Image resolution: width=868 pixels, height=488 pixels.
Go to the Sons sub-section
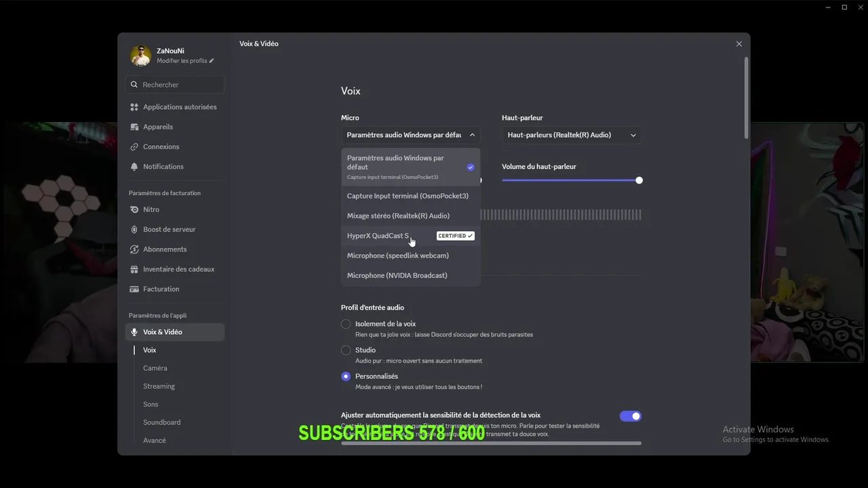tap(151, 404)
